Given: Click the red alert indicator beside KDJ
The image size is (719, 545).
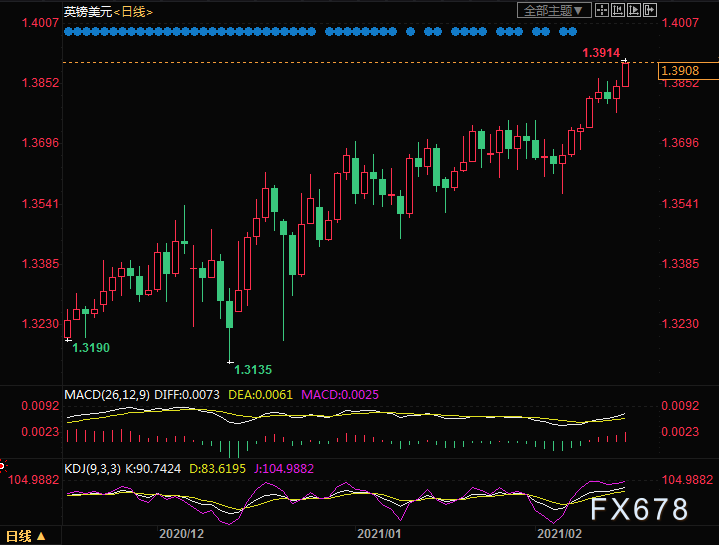Looking at the screenshot, I should [2, 466].
